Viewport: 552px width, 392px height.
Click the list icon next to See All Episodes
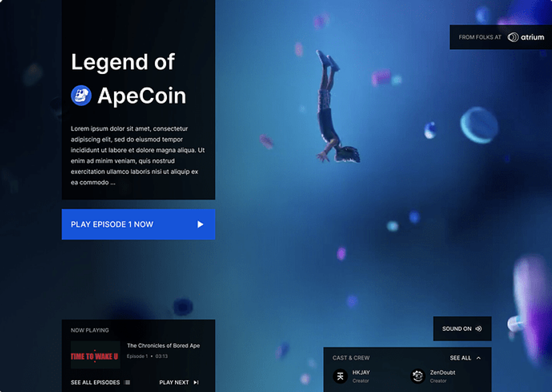coord(127,382)
